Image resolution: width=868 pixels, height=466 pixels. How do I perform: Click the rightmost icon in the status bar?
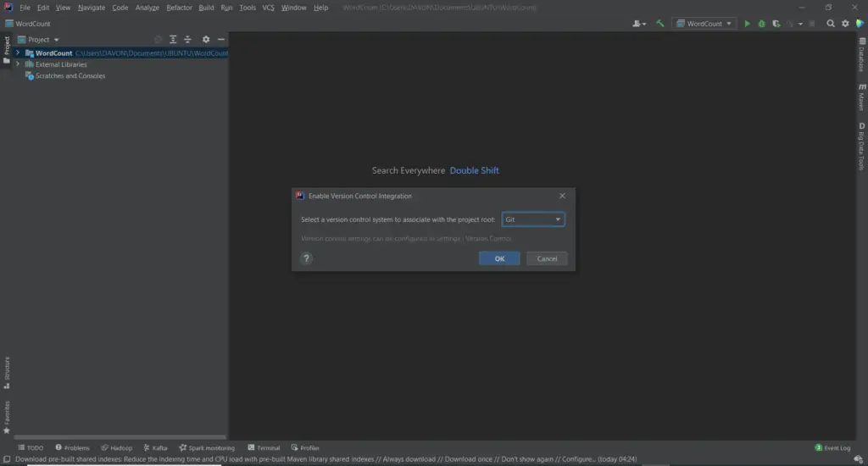click(x=858, y=459)
